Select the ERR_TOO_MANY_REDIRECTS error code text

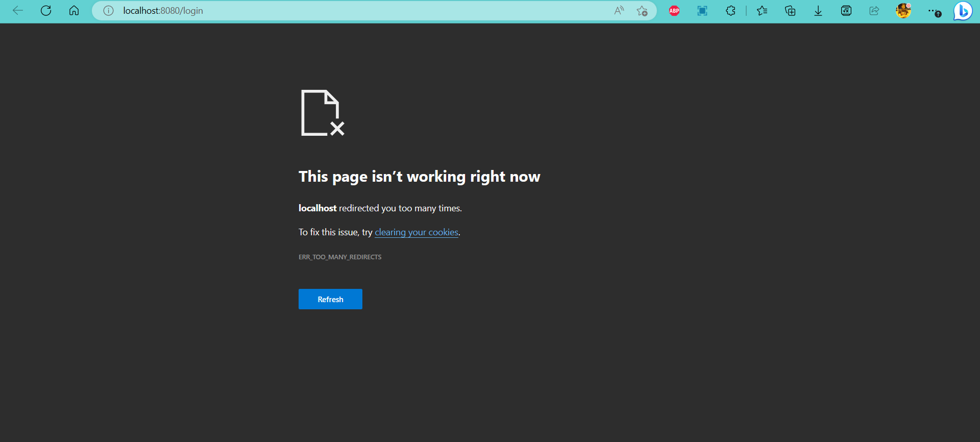(x=340, y=257)
